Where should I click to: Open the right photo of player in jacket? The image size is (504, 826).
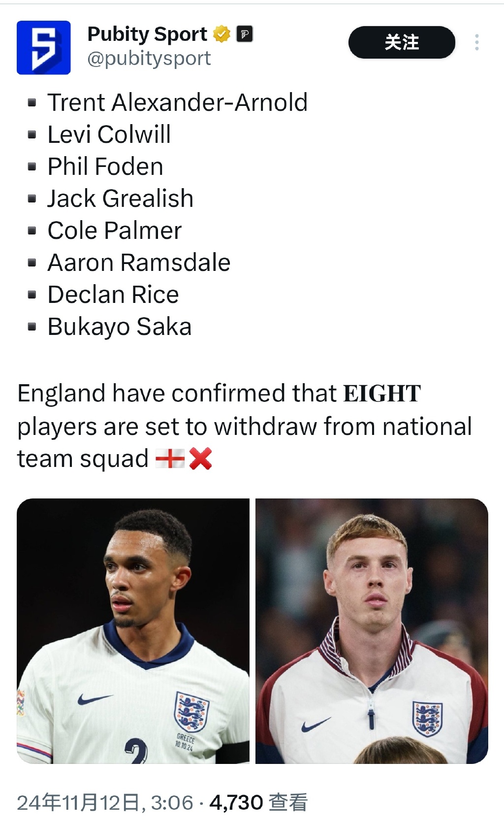click(372, 631)
